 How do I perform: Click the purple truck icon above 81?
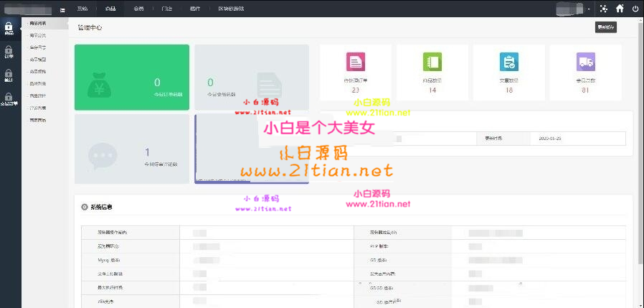pos(586,62)
